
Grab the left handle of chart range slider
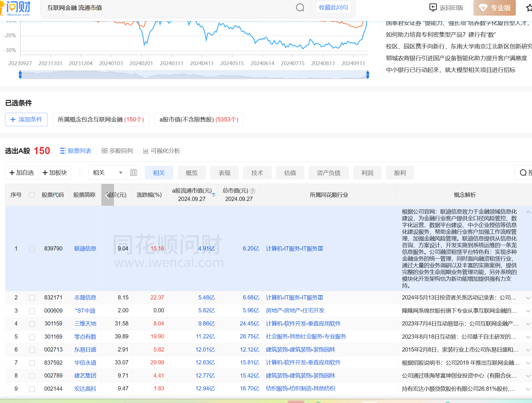[x=20, y=75]
